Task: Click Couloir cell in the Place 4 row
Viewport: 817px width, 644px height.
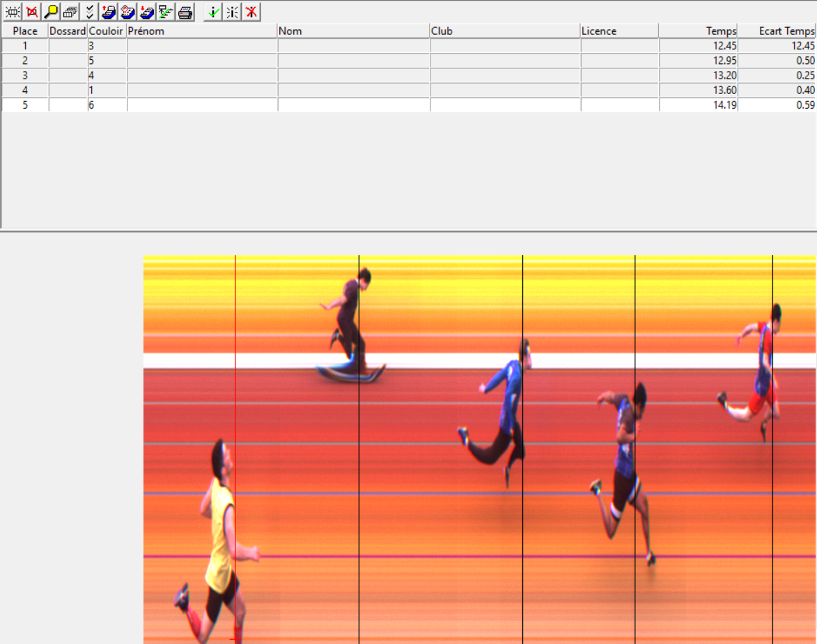Action: tap(107, 90)
